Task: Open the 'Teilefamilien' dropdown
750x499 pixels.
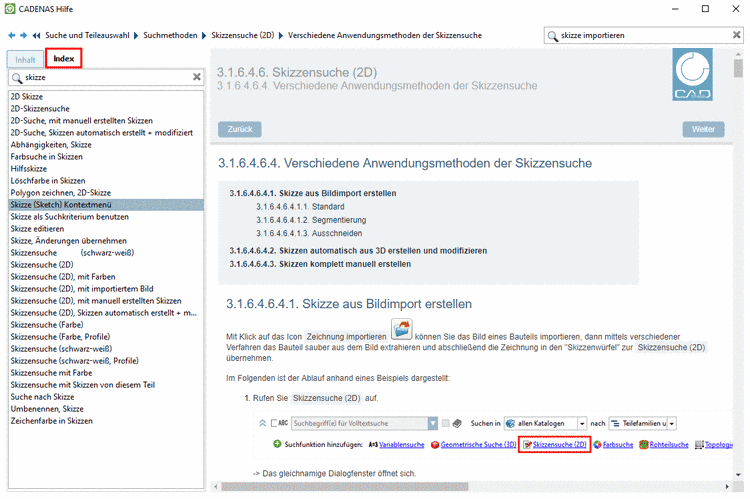Action: [x=672, y=423]
